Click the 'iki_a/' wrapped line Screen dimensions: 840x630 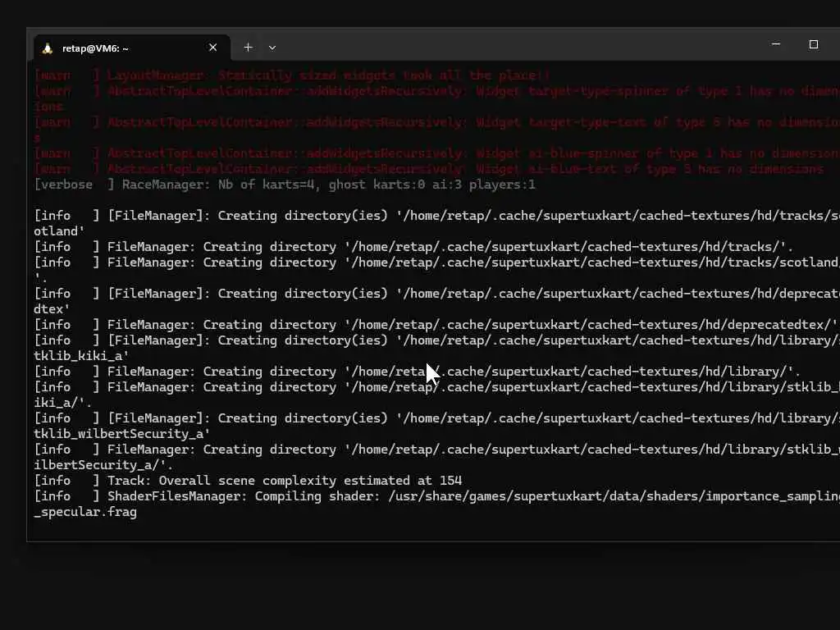tap(62, 402)
